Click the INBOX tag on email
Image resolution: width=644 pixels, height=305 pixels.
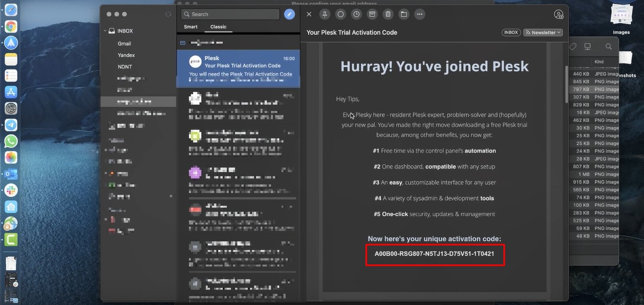point(511,33)
